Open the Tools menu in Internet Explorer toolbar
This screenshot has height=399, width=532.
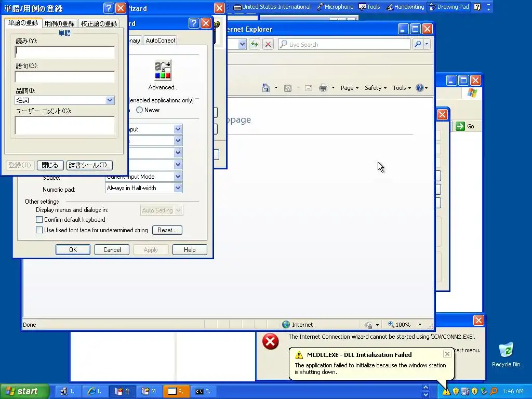(402, 88)
